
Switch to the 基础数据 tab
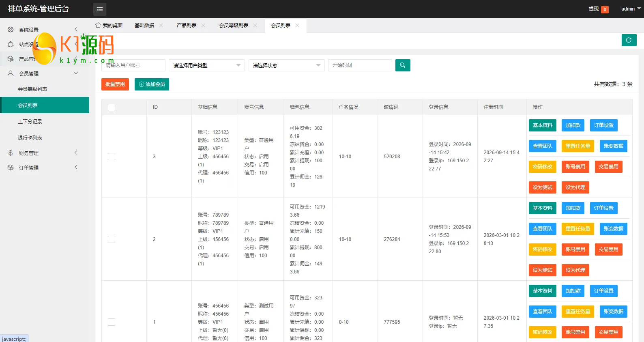tap(144, 25)
